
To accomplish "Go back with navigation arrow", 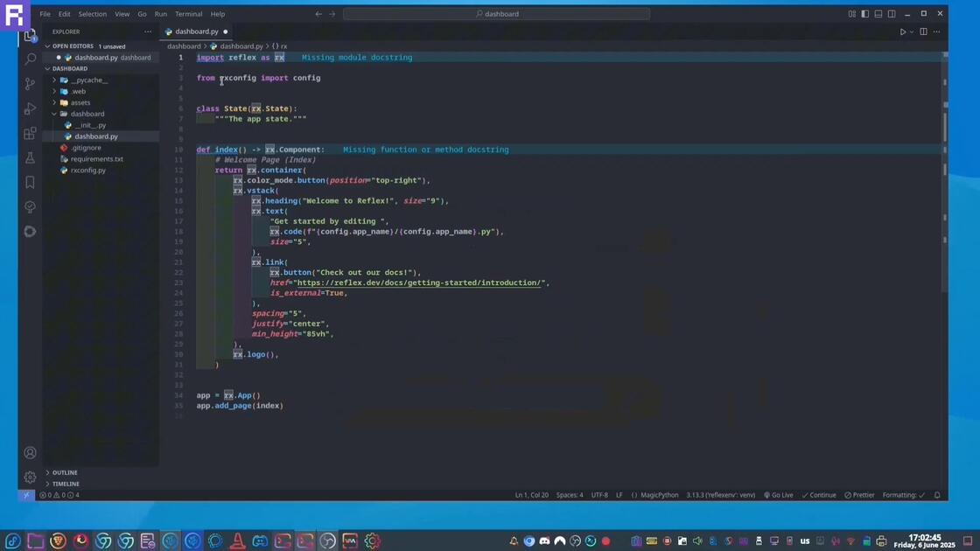I will point(318,14).
